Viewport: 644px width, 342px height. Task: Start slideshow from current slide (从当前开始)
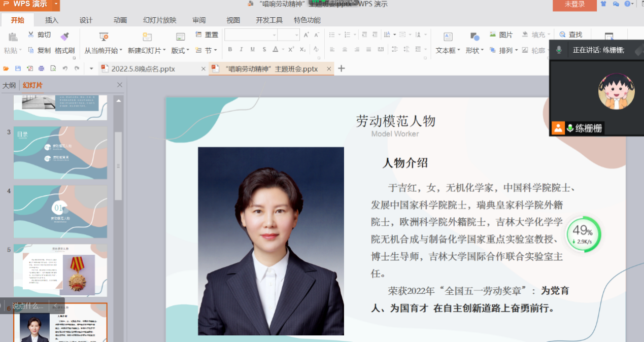pyautogui.click(x=104, y=37)
